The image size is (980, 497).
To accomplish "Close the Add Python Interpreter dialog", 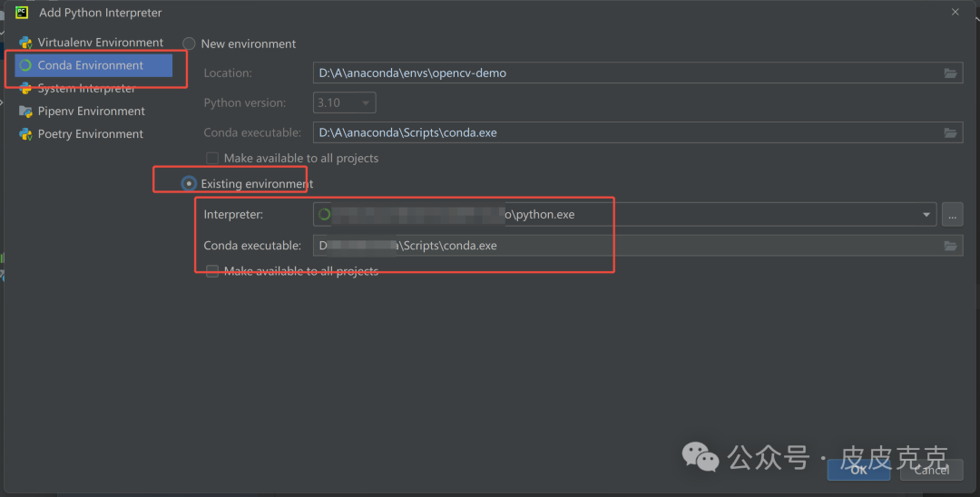I will [x=955, y=12].
